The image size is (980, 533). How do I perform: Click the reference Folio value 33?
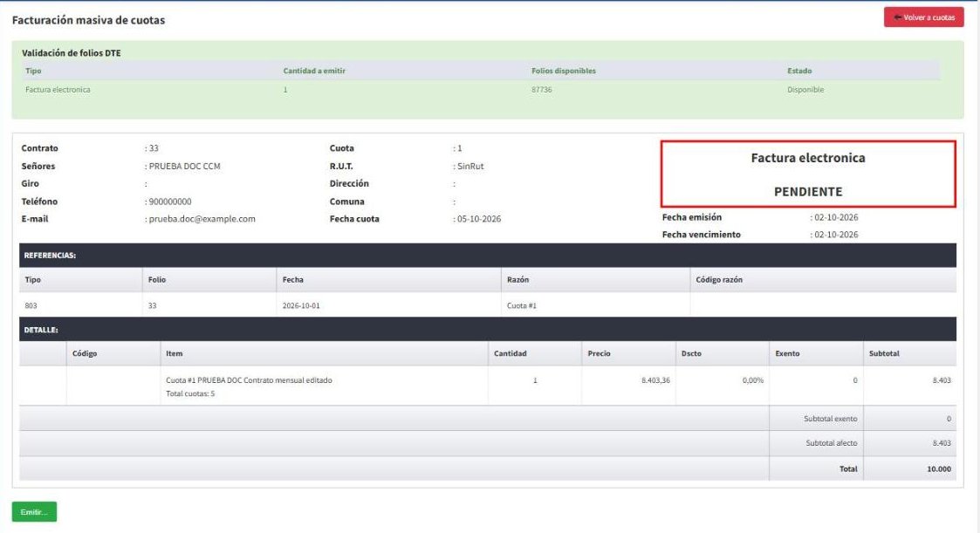[x=153, y=305]
